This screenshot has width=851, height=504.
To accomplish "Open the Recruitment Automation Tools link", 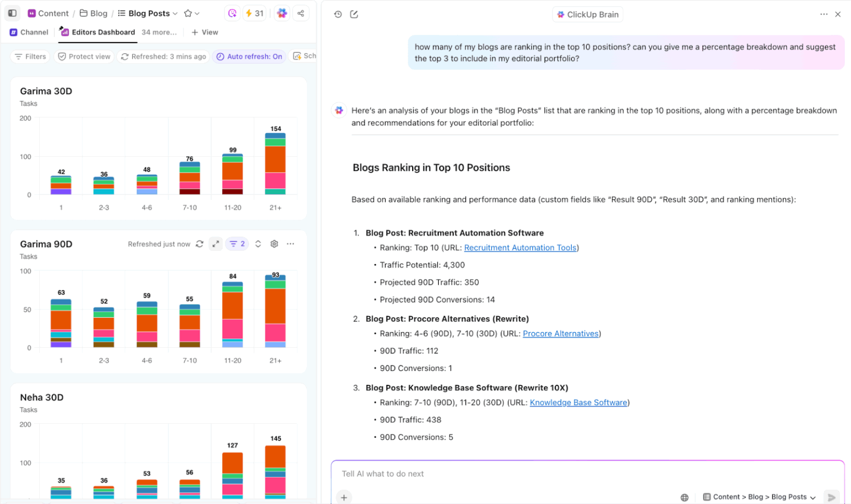I will 520,248.
